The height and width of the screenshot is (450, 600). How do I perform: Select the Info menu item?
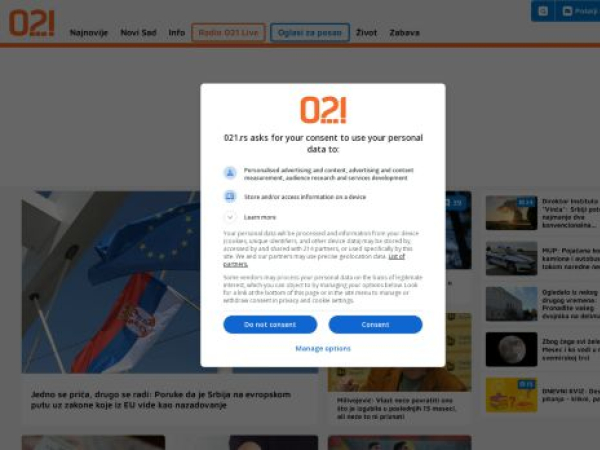pyautogui.click(x=177, y=33)
